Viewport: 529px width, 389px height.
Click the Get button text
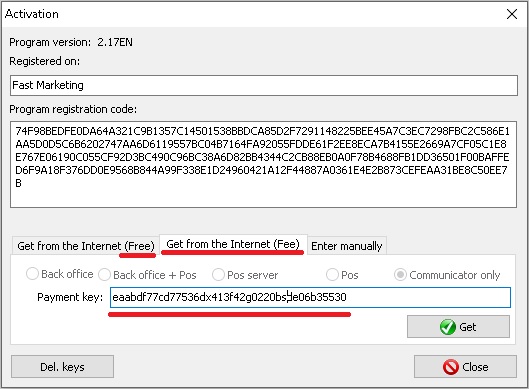pos(468,327)
